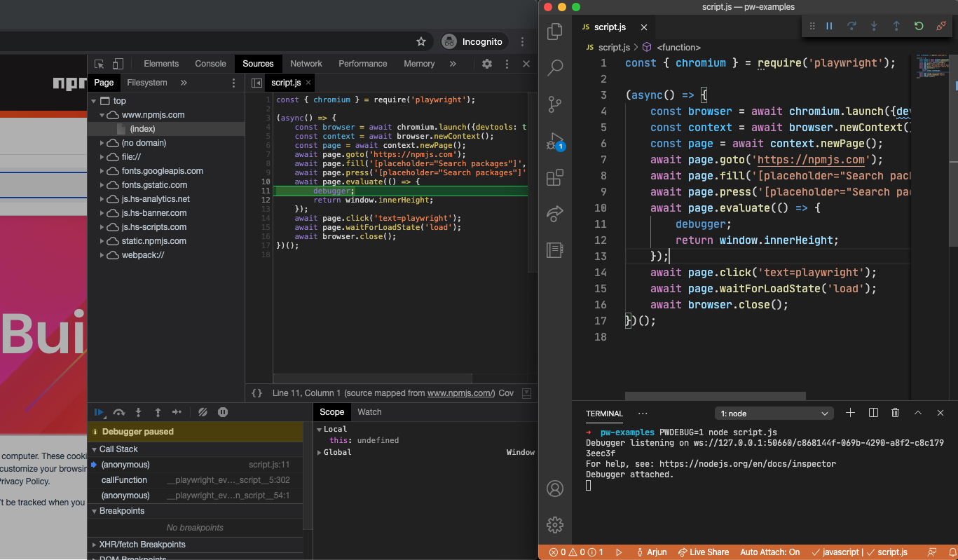Screen dimensions: 958x560
Task: Open VS Code Source Control view
Action: click(x=555, y=104)
